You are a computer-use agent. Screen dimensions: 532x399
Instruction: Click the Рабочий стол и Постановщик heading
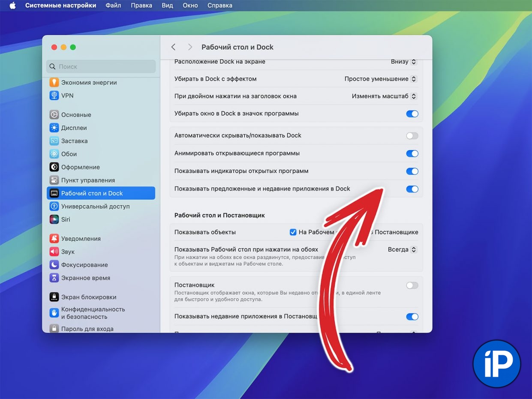219,215
